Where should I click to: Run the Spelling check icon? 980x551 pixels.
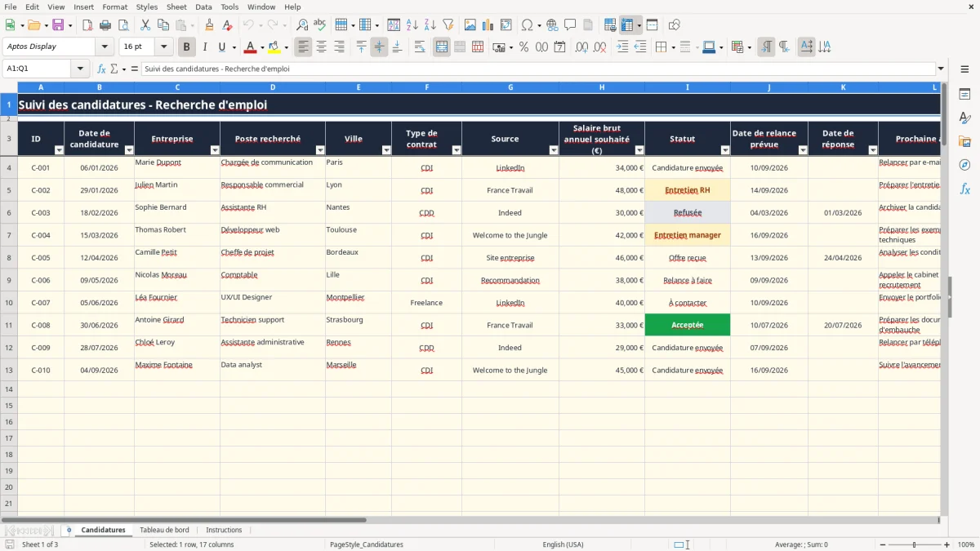point(320,25)
